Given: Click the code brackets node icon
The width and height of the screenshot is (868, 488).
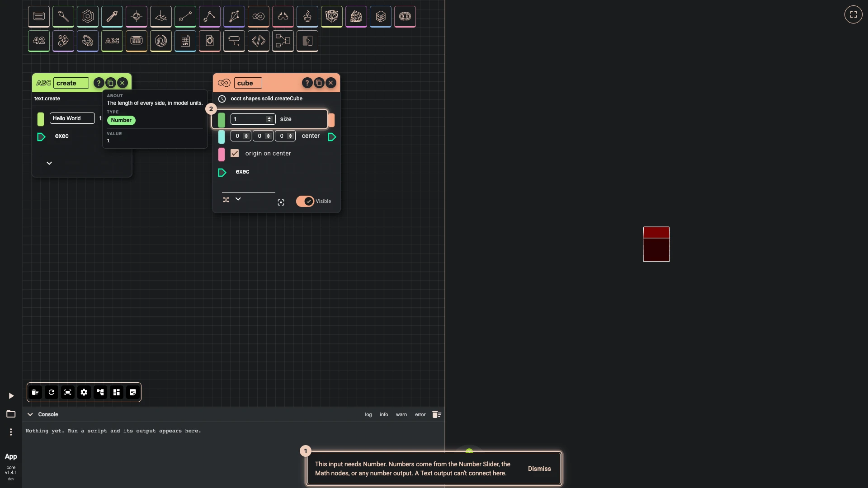Looking at the screenshot, I should coord(259,41).
